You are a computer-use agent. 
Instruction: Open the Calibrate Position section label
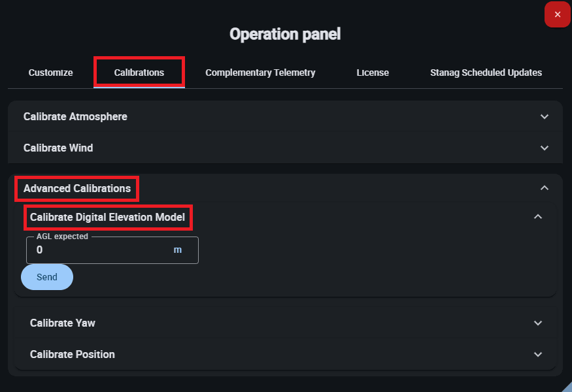[x=72, y=354]
